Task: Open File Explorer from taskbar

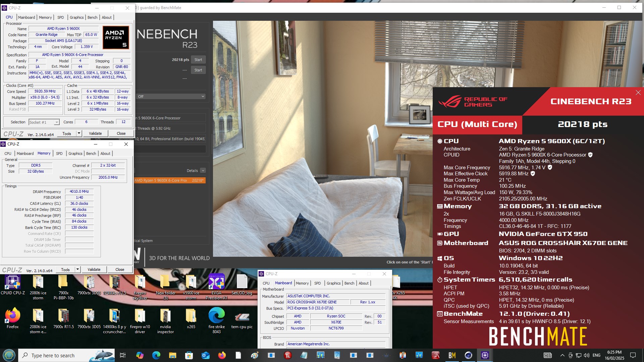Action: point(172,355)
